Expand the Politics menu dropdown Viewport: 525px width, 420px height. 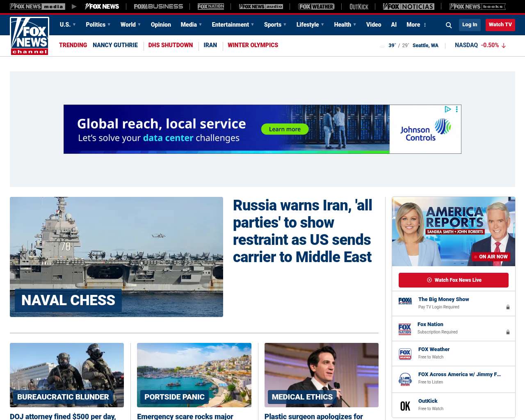pyautogui.click(x=98, y=25)
